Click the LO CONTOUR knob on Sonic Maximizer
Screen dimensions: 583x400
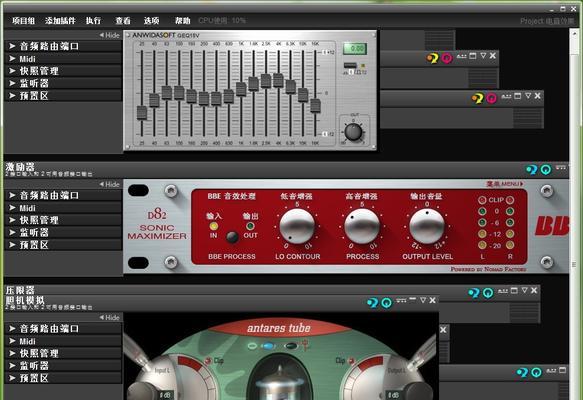tap(297, 226)
